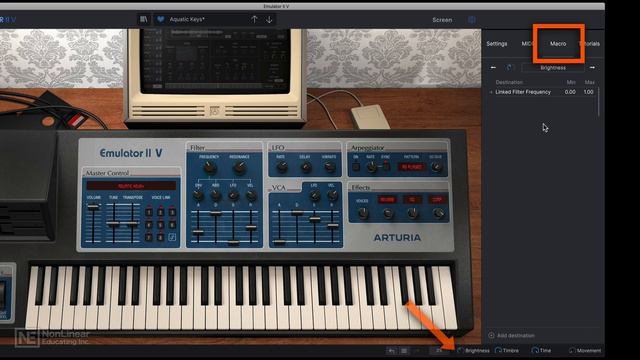Toggle Voice Link button 2
This screenshot has height=360, width=640.
click(161, 212)
